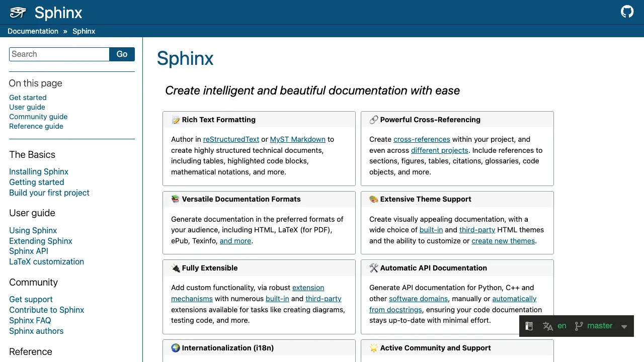
Task: Click the Sphinx title in header
Action: [58, 13]
